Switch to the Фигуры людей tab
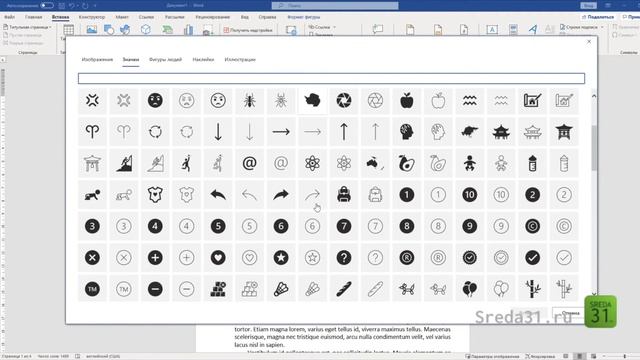This screenshot has width=640, height=360. pos(165,60)
